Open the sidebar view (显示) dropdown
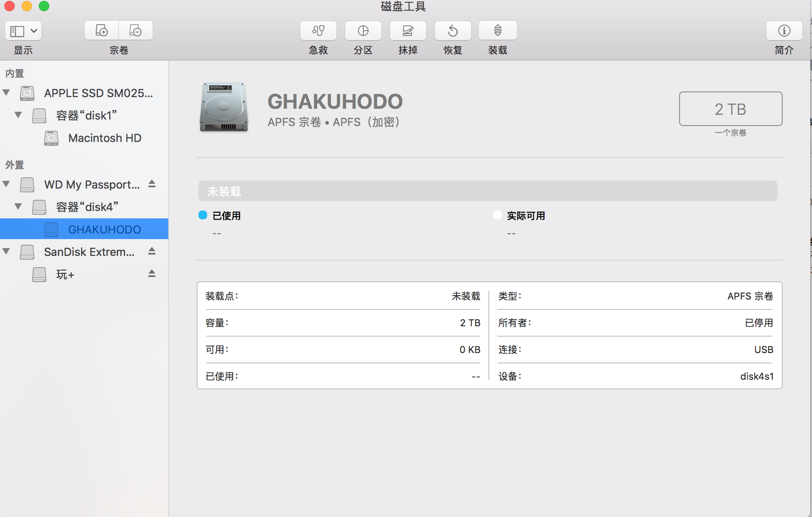 [23, 31]
